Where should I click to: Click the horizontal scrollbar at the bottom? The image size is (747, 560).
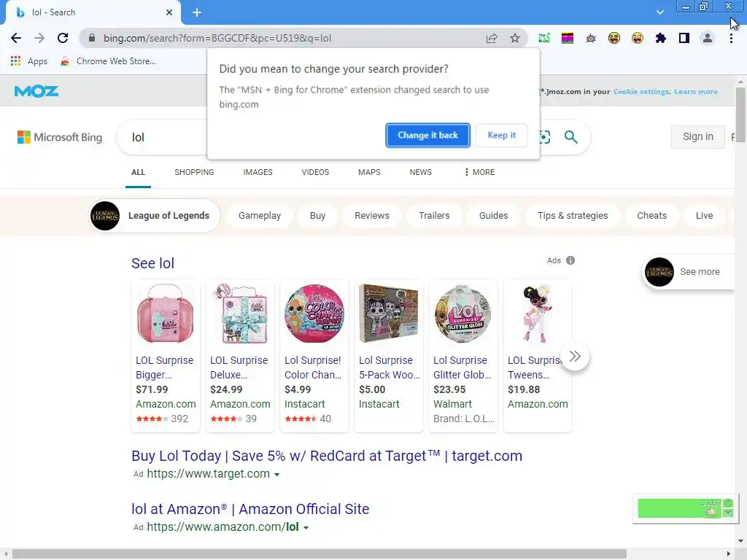(x=320, y=554)
